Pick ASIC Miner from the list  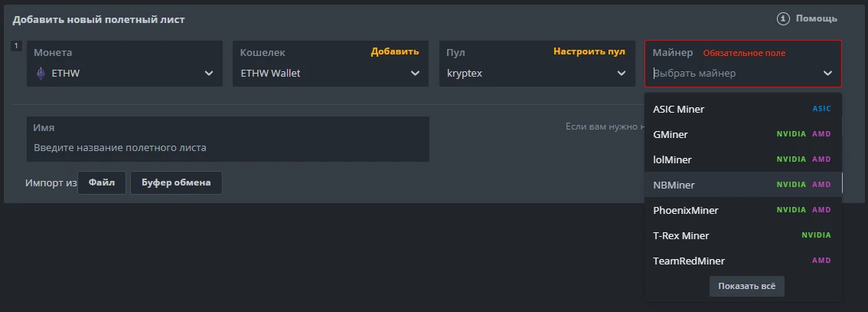click(x=678, y=109)
